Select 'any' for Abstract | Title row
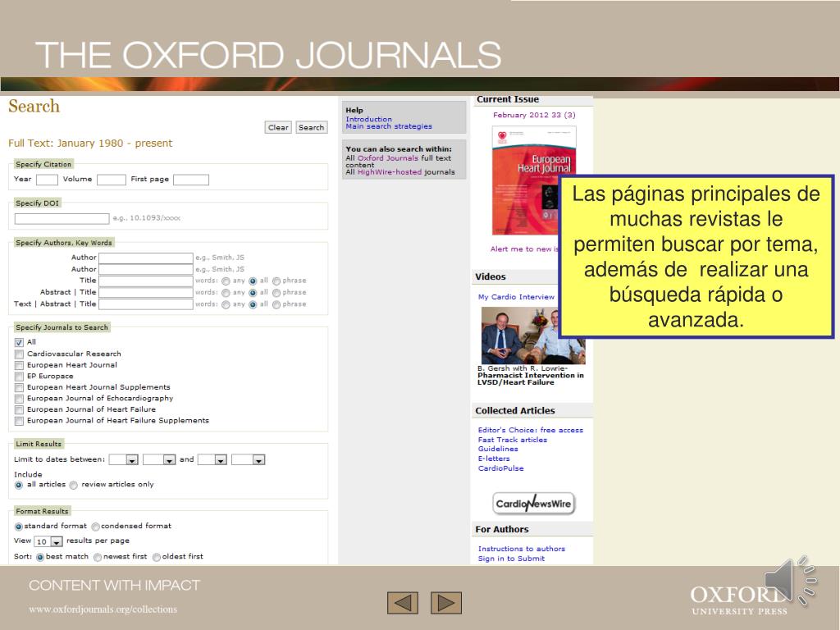840x630 pixels. pos(226,293)
